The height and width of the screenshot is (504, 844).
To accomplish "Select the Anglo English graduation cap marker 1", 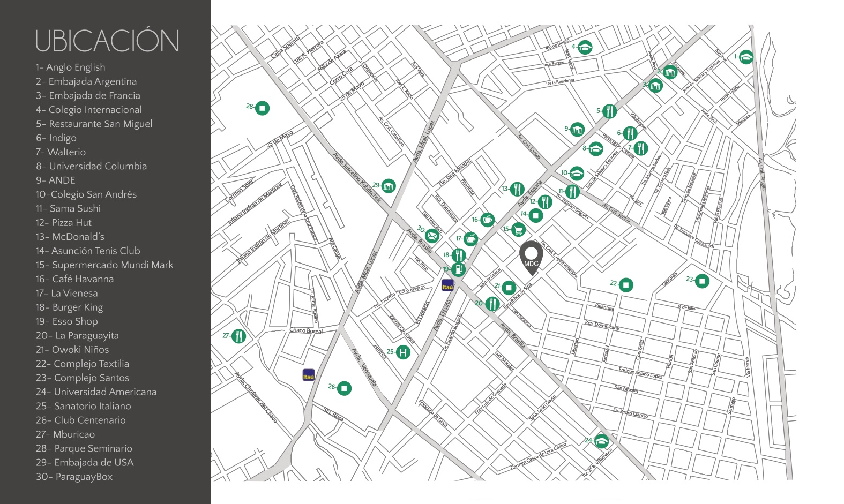I will (x=746, y=57).
